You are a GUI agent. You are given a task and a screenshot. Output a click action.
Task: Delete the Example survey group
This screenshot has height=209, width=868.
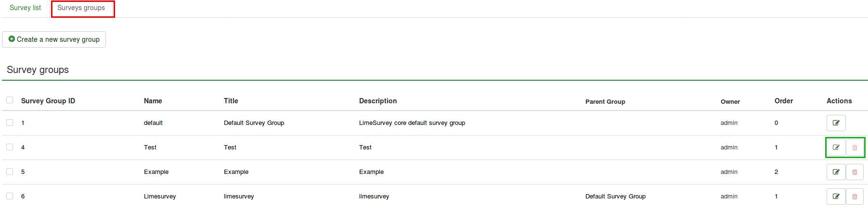point(855,172)
